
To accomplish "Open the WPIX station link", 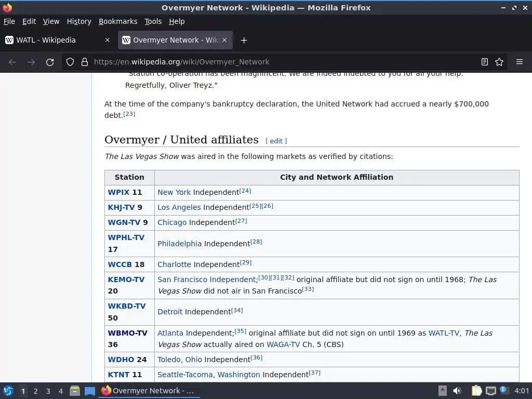I will [118, 192].
